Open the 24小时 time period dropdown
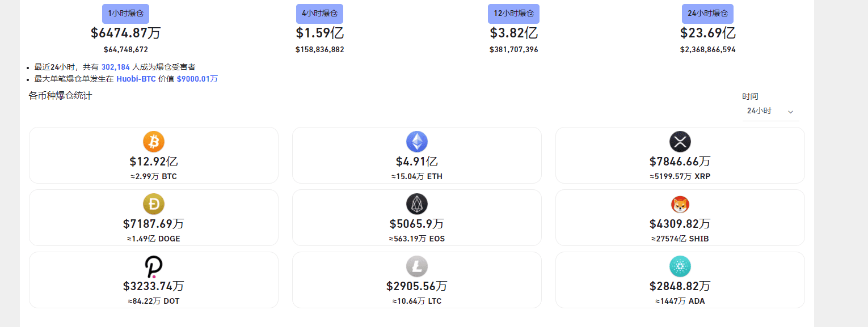The width and height of the screenshot is (868, 327). pos(770,111)
